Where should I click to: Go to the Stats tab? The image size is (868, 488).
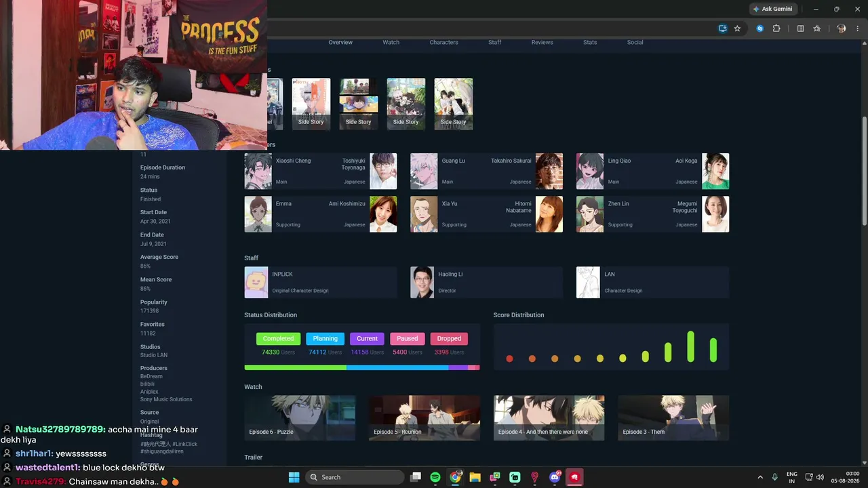[590, 42]
